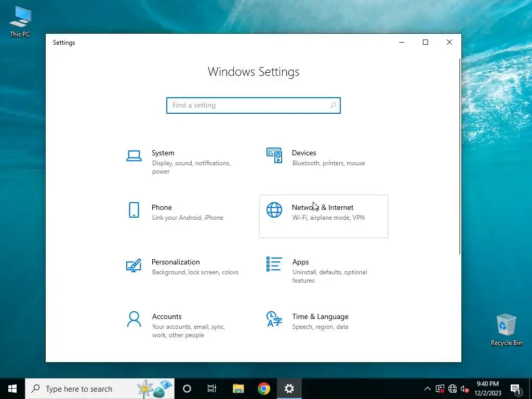Open the Accounts person icon

pyautogui.click(x=134, y=320)
